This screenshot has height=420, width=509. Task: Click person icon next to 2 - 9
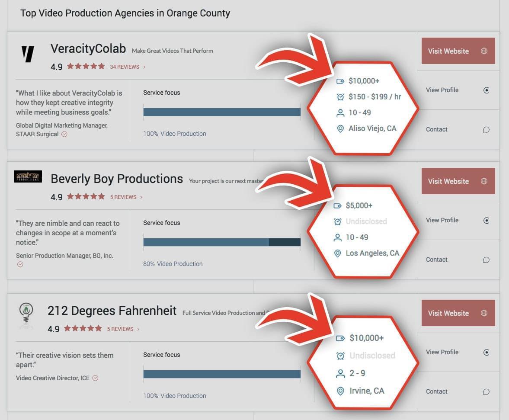click(x=340, y=374)
